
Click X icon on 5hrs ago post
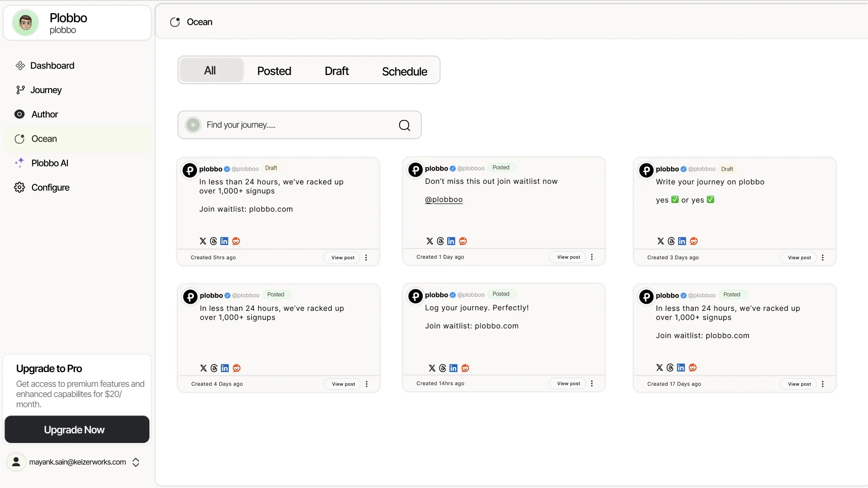[203, 241]
